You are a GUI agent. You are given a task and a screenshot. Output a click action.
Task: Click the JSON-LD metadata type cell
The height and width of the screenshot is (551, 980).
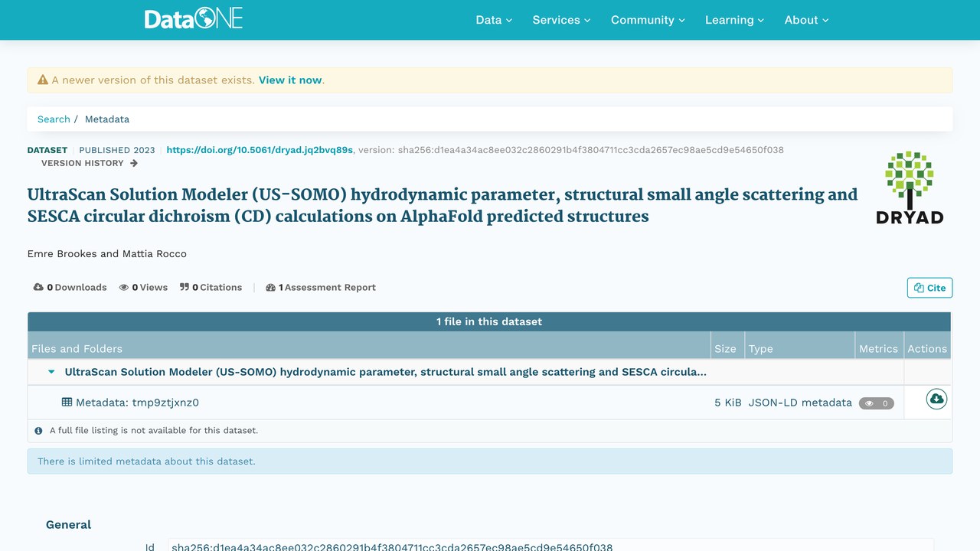pos(800,403)
